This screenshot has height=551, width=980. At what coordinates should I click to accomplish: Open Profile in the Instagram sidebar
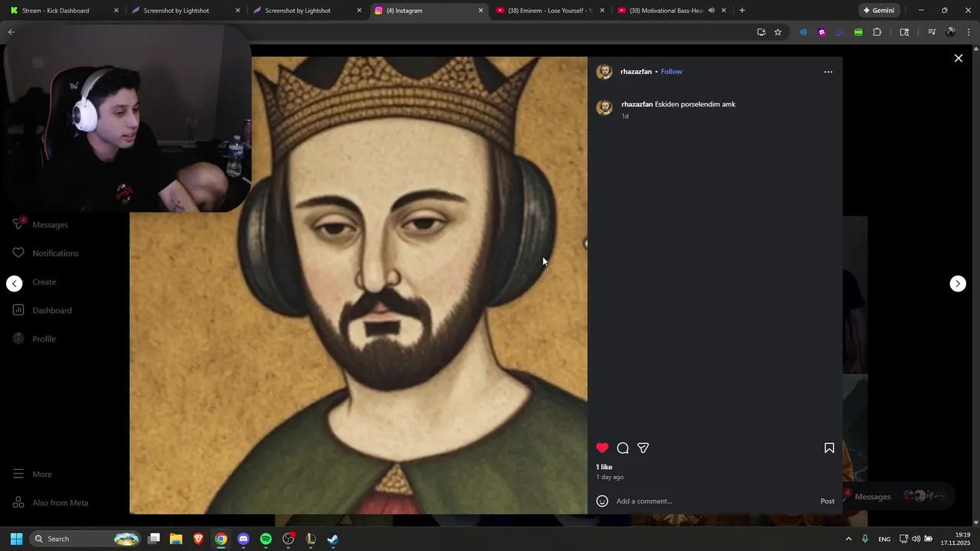(x=35, y=339)
